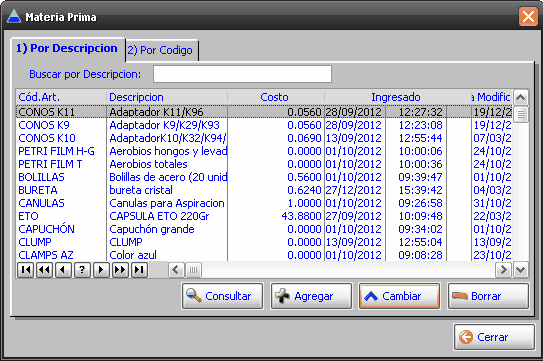This screenshot has height=361, width=543.
Task: Click description Color azul
Action: 133,255
